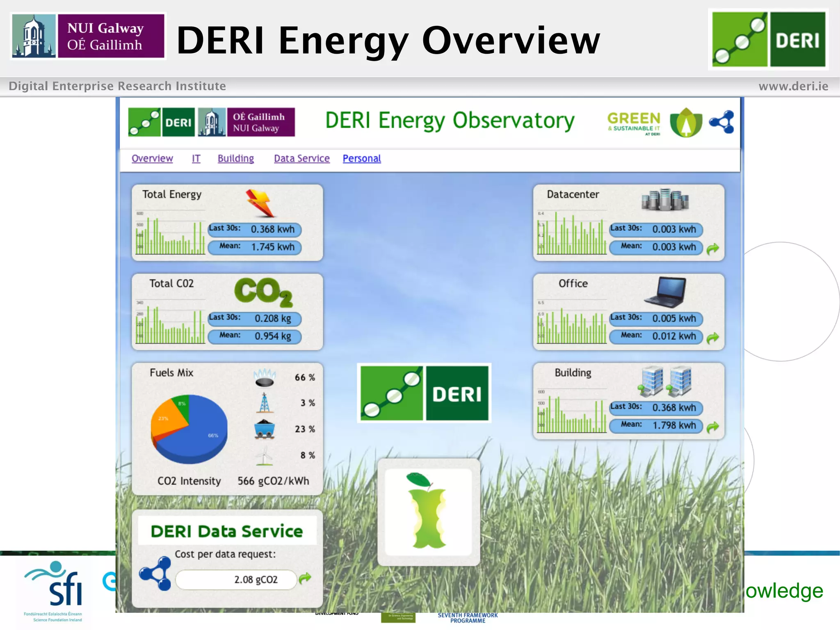Click the linked-data icon in Data Service panel
Viewport: 840px width, 630px height.
coord(155,573)
